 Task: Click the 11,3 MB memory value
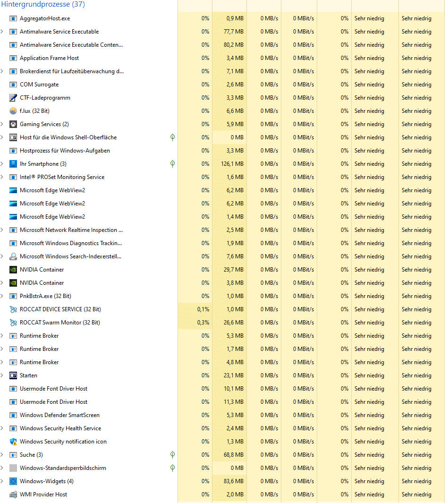[x=234, y=402]
